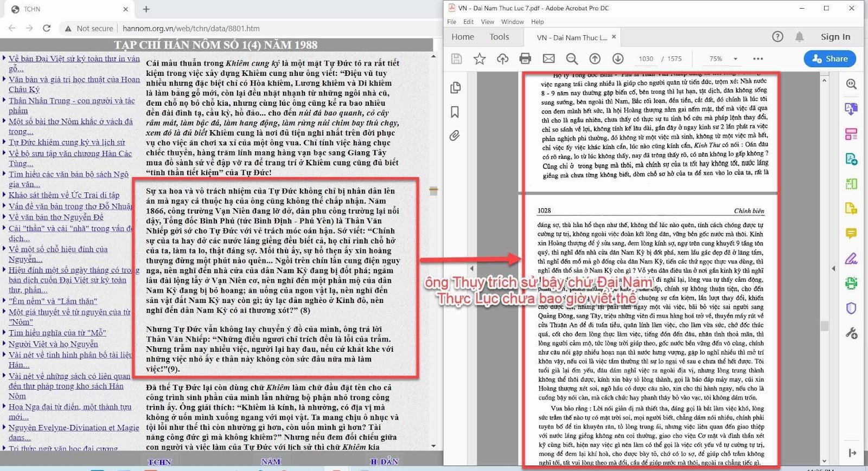Open Acrobat notifications bell
The height and width of the screenshot is (471, 868).
click(x=799, y=37)
